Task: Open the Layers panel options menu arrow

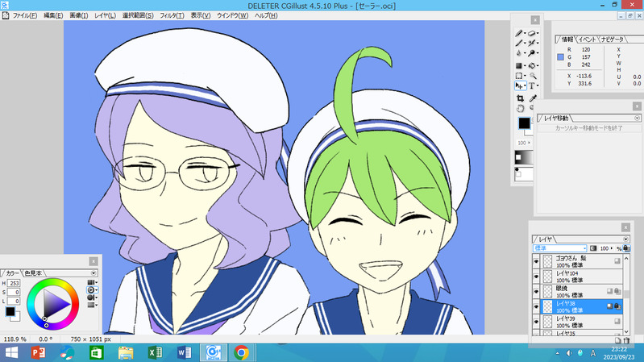Action: [x=626, y=239]
